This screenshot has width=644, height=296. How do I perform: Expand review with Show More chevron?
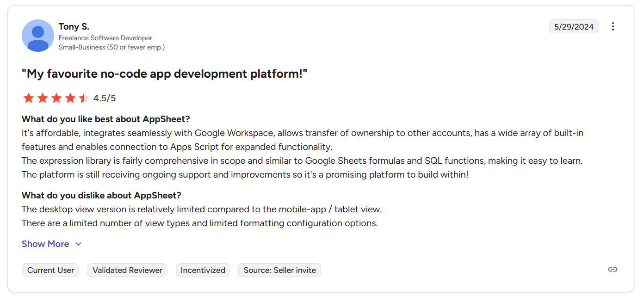point(79,244)
